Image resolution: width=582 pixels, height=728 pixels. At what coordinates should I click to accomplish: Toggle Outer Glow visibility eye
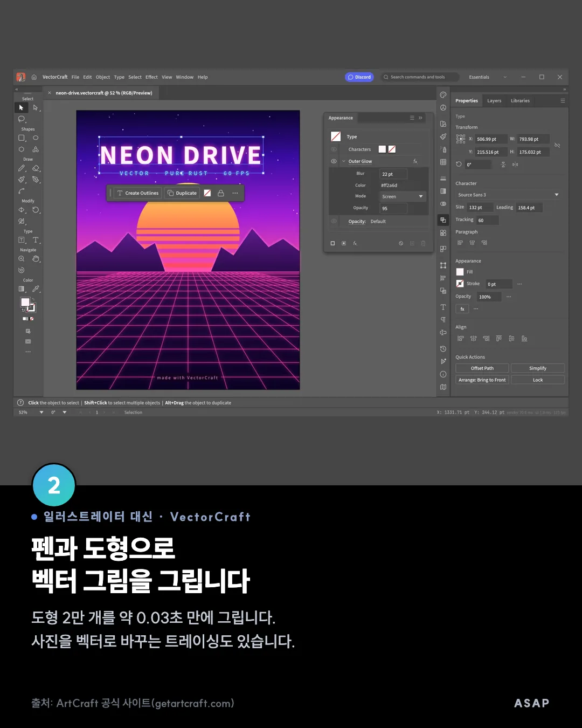[334, 161]
